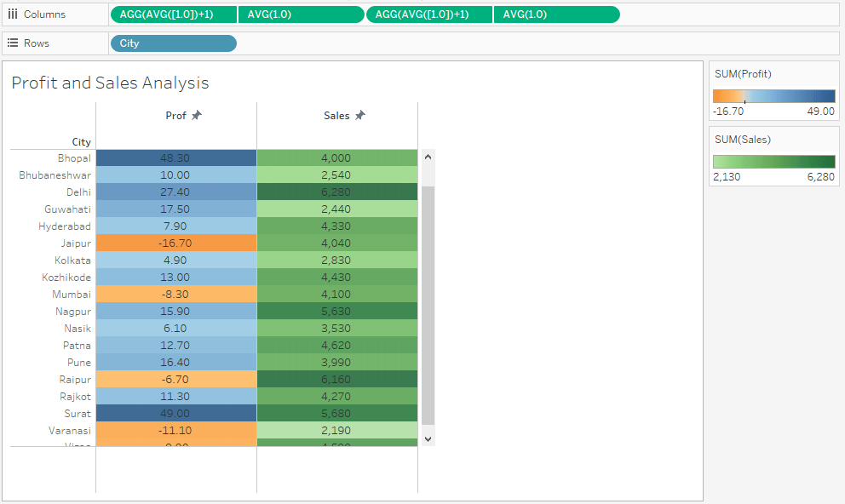Click the Profit and Sales Analysis title
845x504 pixels.
click(110, 83)
